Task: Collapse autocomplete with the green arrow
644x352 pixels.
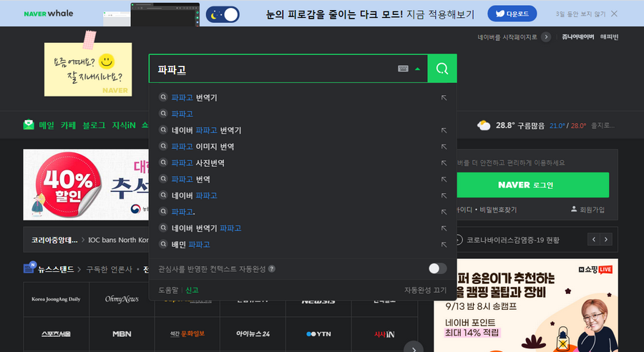Action: [x=417, y=69]
